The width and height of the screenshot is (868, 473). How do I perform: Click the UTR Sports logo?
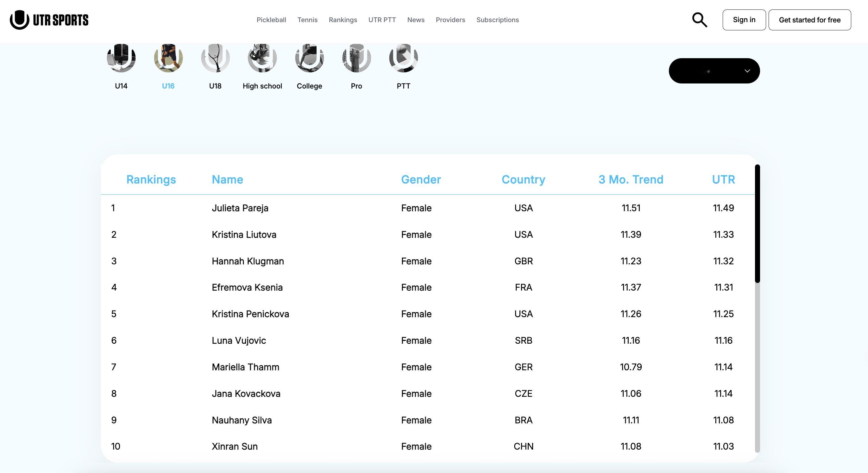click(49, 20)
